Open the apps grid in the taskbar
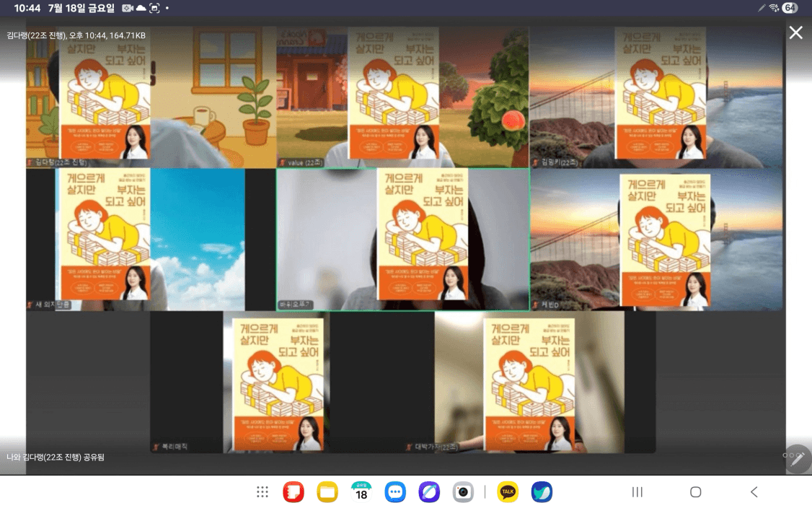 (x=262, y=492)
